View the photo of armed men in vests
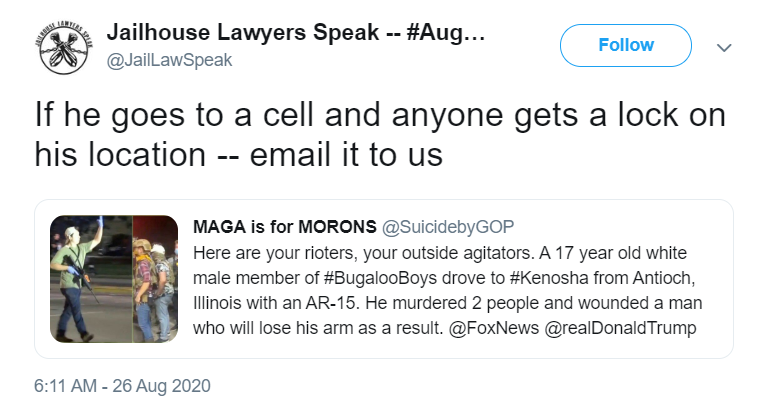 155,279
